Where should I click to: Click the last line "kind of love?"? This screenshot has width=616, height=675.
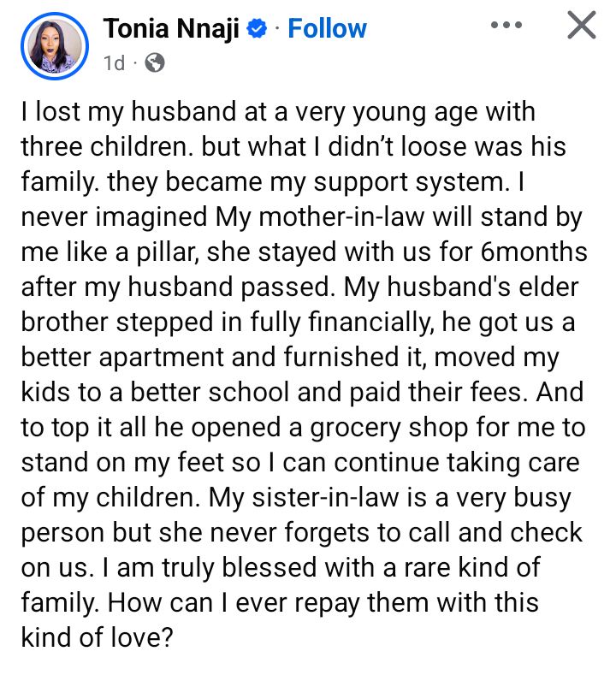coord(101,637)
